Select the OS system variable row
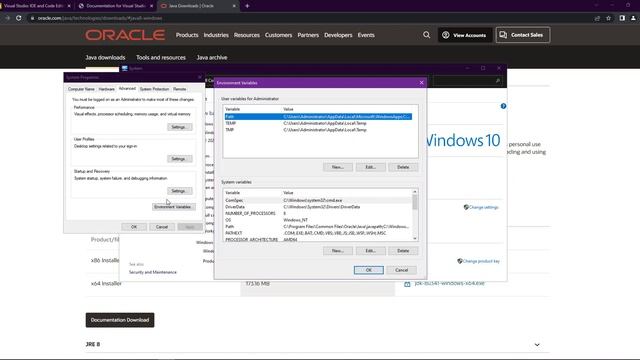This screenshot has height=360, width=640. 318,220
